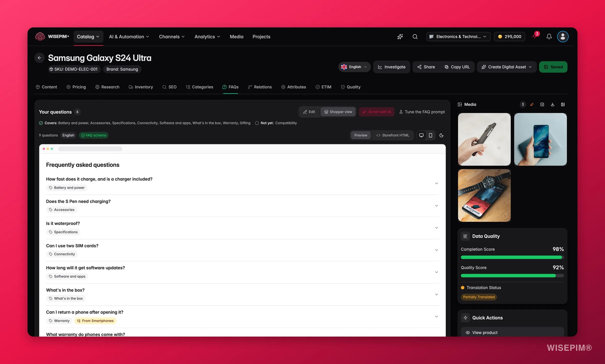Screen dimensions: 605x364
Task: Click the Quick Actions lightning icon
Action: pyautogui.click(x=465, y=318)
